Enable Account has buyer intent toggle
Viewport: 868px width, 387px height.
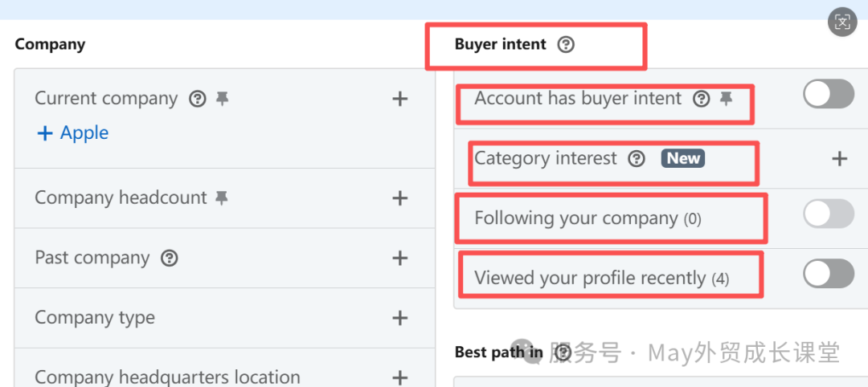tap(829, 94)
